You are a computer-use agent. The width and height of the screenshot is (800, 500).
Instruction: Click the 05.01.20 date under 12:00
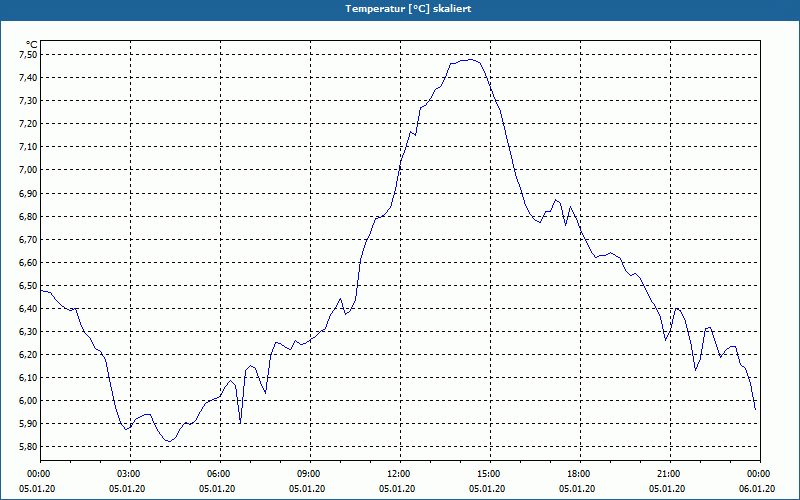point(397,489)
